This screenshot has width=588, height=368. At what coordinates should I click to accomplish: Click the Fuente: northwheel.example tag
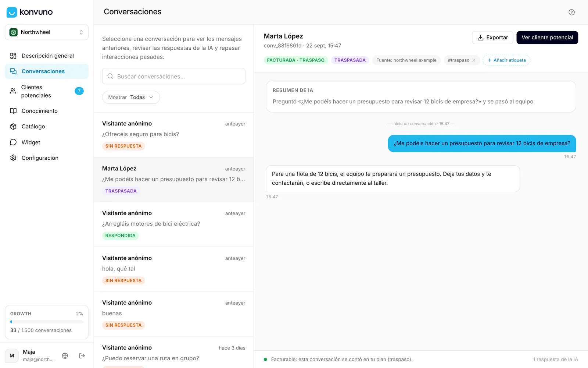406,60
